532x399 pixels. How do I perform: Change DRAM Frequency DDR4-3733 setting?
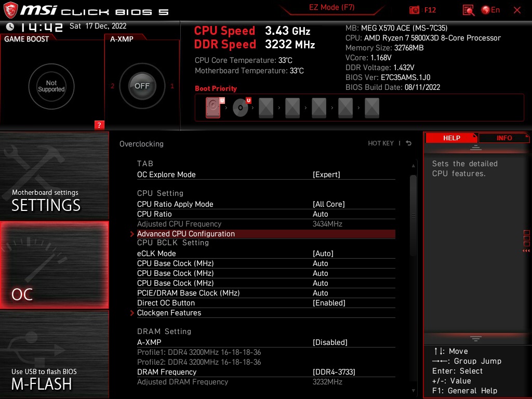click(334, 372)
